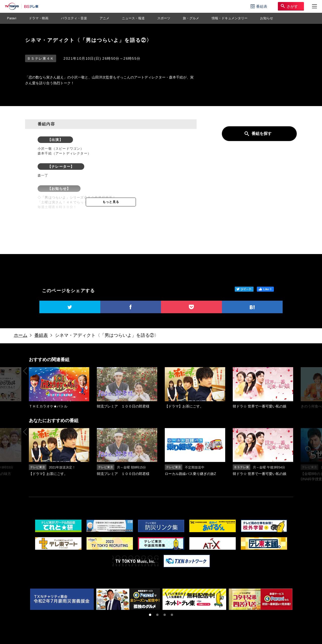Open AT-X banner
This screenshot has height=644, width=322.
click(212, 543)
